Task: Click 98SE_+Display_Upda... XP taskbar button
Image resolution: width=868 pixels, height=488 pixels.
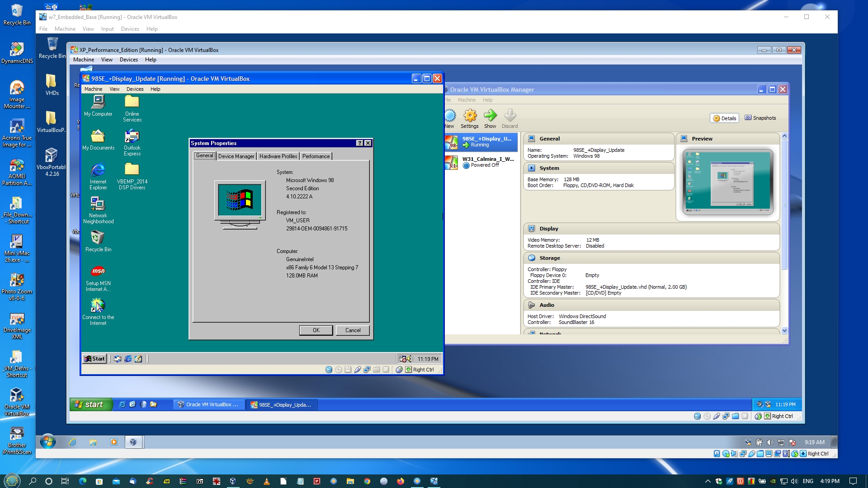Action: point(281,404)
